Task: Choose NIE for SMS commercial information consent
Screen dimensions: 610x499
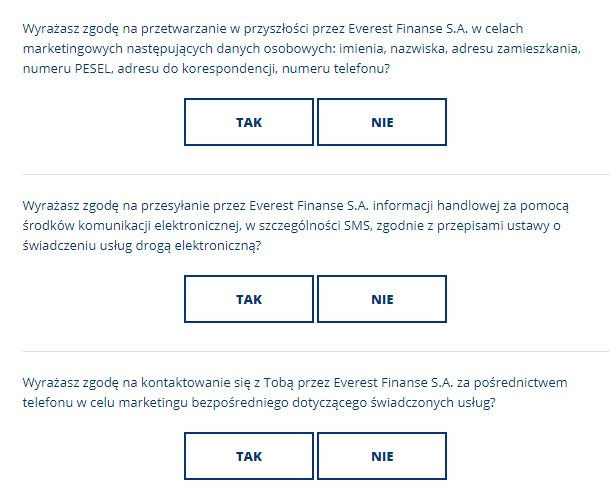Action: point(382,299)
